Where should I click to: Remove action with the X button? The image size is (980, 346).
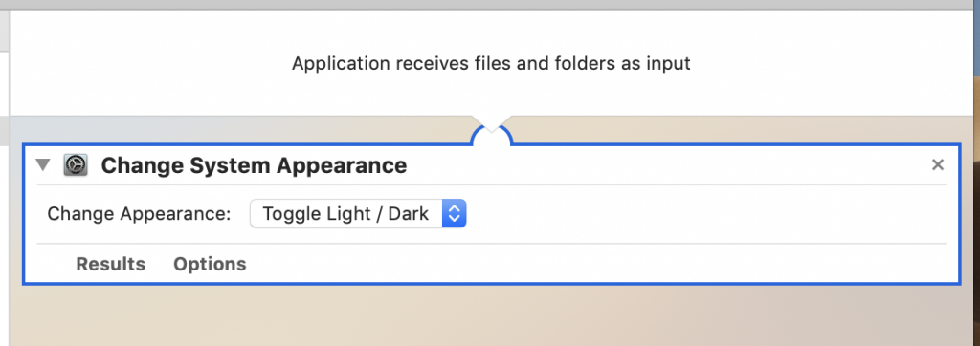938,165
